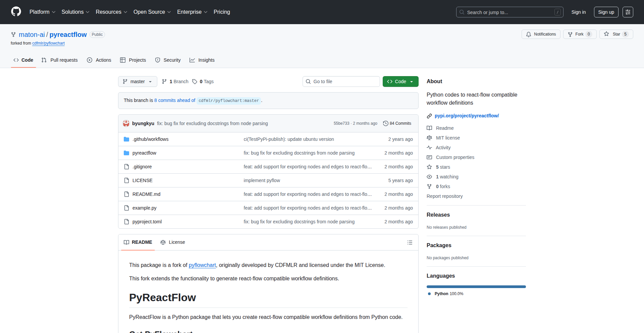View 0 forks link
644x333 pixels.
pyautogui.click(x=438, y=186)
